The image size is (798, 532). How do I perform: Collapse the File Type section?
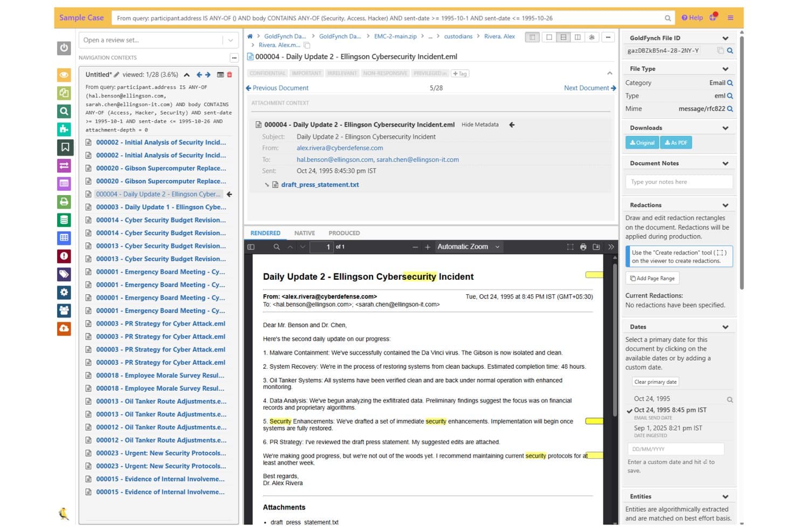pyautogui.click(x=725, y=69)
